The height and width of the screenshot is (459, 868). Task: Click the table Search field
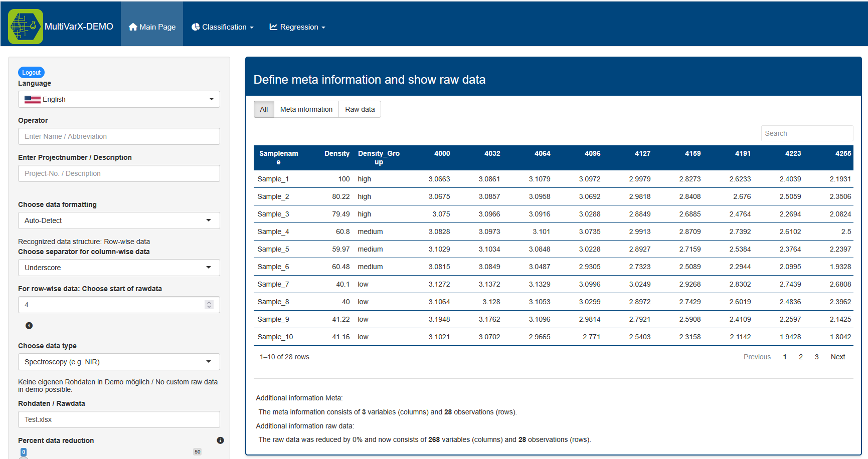pyautogui.click(x=806, y=133)
